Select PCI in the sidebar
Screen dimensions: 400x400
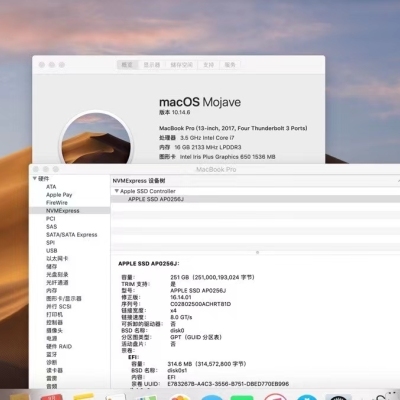[x=50, y=219]
